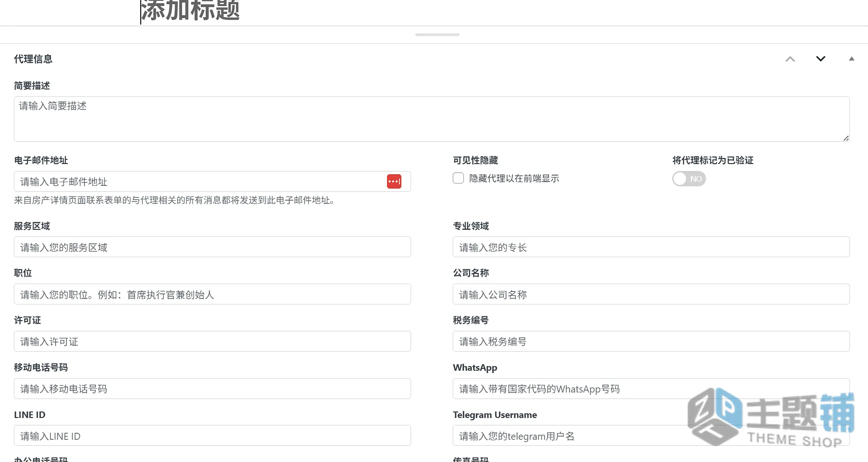The height and width of the screenshot is (462, 868).
Task: Select the 许可证 input field
Action: [212, 342]
